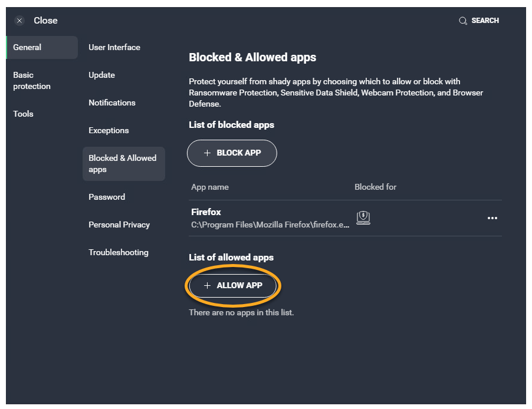
Task: Open Password settings
Action: [107, 197]
